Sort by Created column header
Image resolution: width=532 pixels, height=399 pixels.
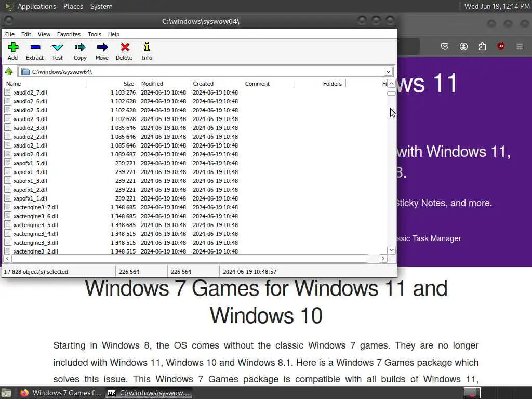[216, 84]
